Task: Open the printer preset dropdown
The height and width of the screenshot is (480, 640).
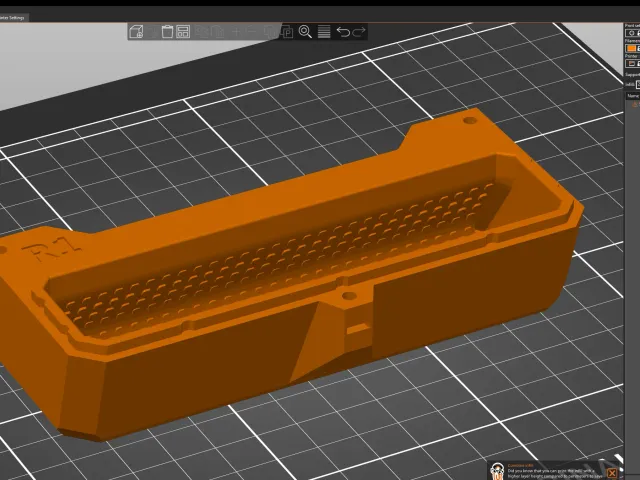Action: pos(632,63)
